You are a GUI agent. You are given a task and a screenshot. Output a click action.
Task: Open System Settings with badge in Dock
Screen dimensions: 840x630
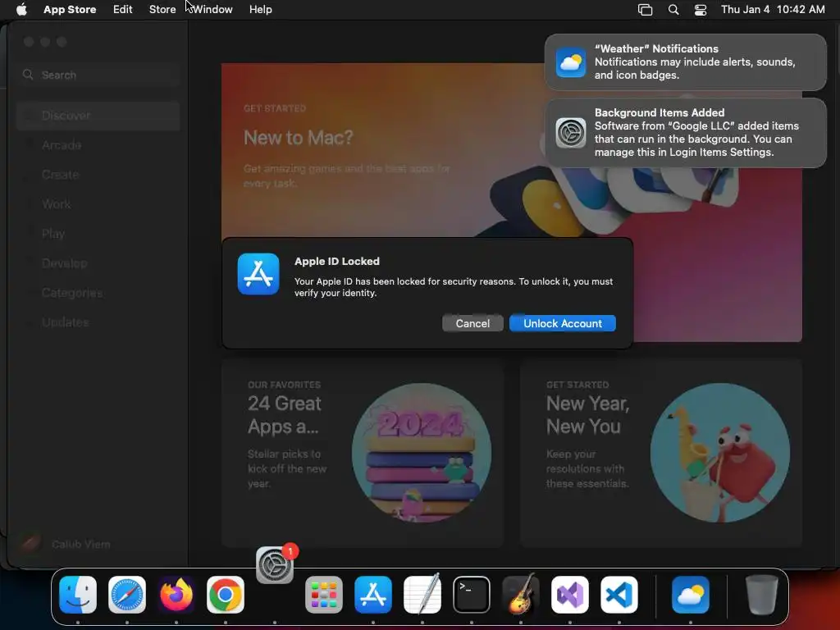pos(275,565)
